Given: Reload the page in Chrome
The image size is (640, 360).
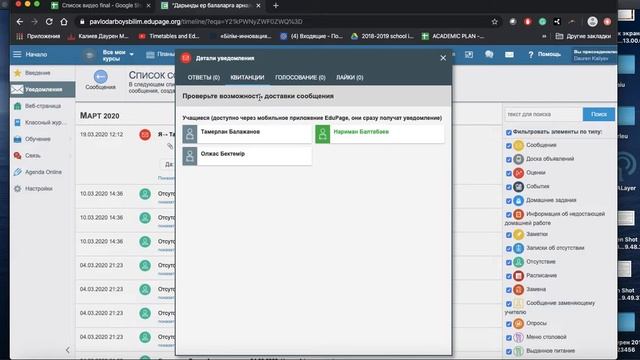Looking at the screenshot, I should tap(49, 22).
